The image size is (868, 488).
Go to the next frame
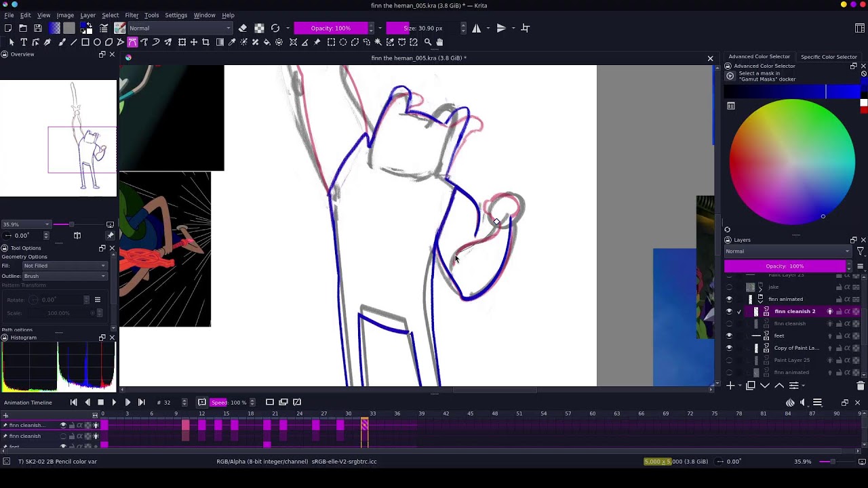(127, 403)
